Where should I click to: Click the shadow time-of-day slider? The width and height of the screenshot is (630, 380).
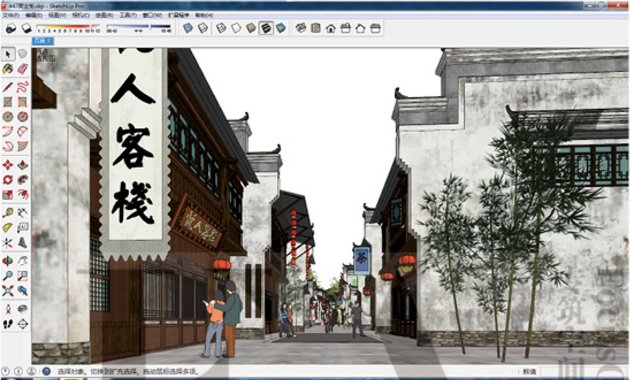[139, 28]
